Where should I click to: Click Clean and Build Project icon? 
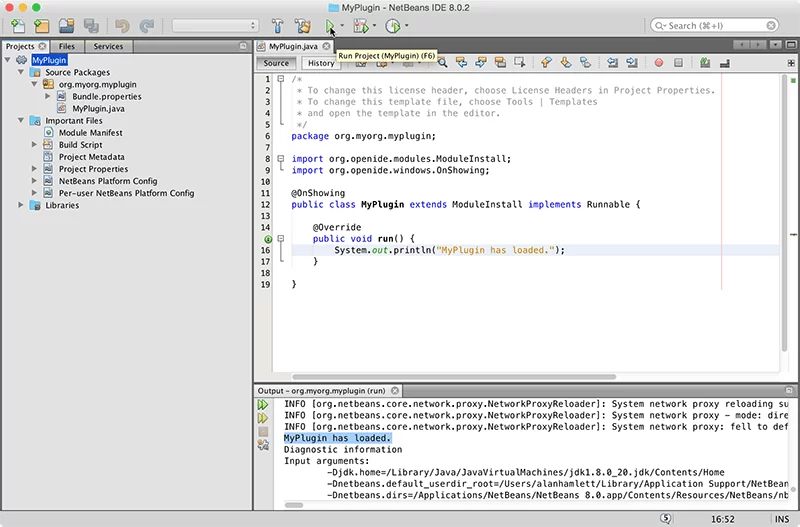pyautogui.click(x=303, y=26)
